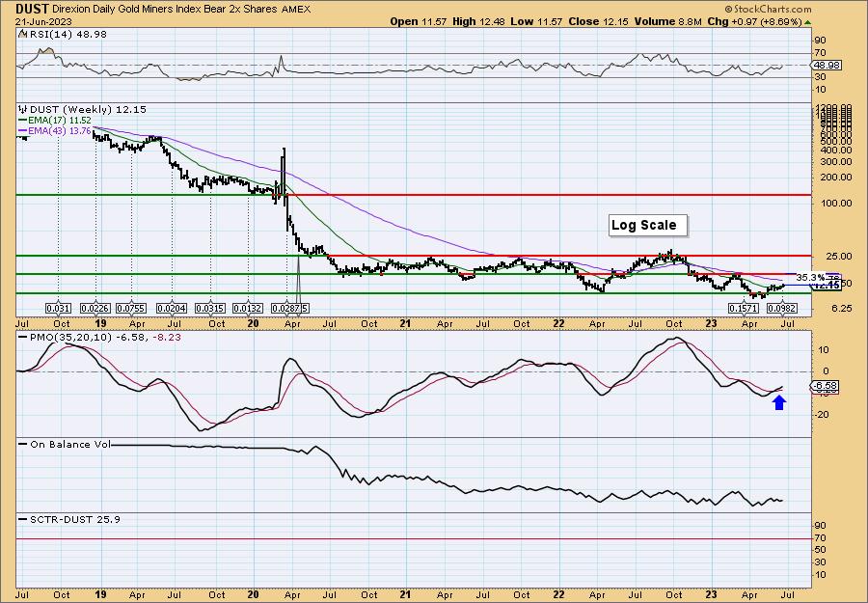Click the 'EMA(43) 13.76' legend text
This screenshot has width=868, height=603.
[60, 130]
